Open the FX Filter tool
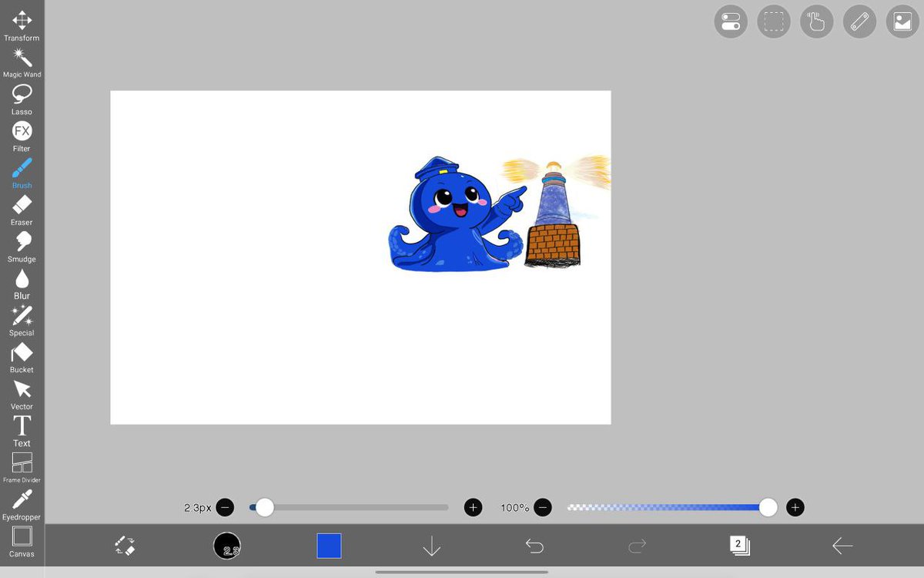 (22, 136)
